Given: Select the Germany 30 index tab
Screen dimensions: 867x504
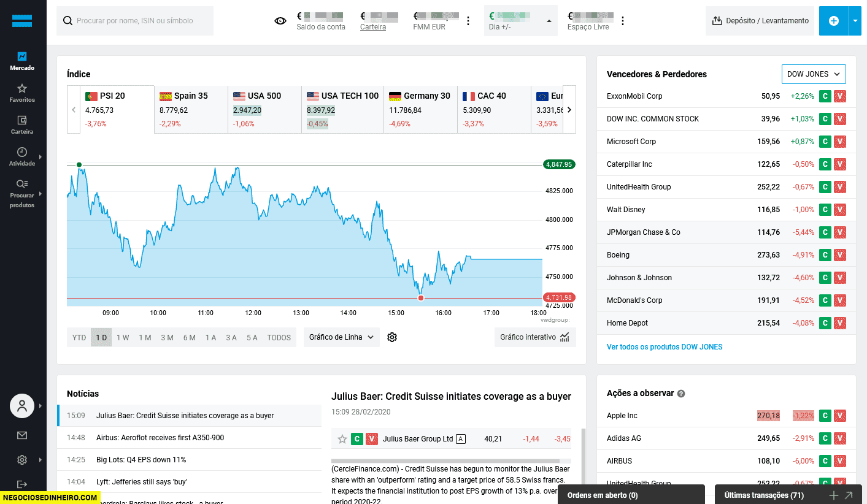Looking at the screenshot, I should (421, 109).
